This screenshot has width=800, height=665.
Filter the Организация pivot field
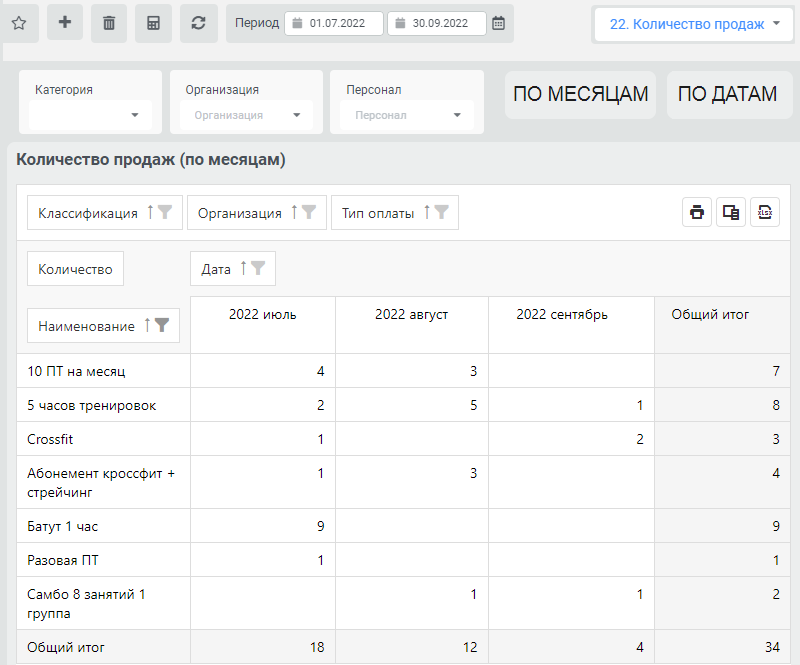309,212
